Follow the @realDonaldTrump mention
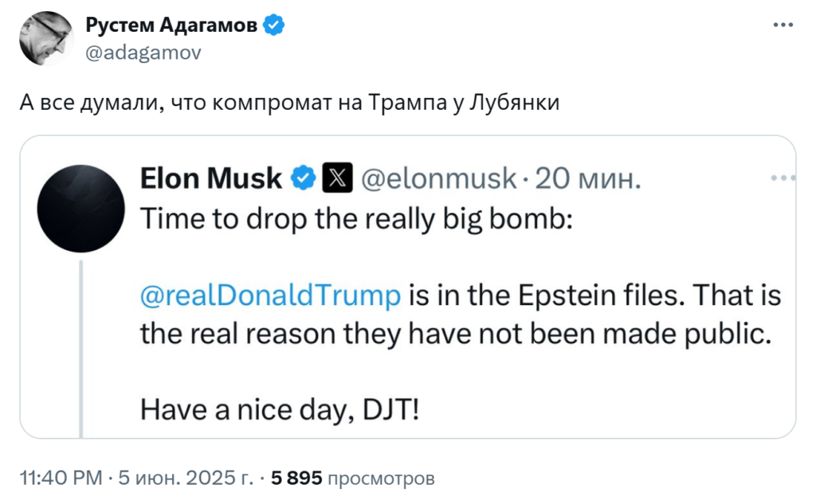The height and width of the screenshot is (504, 816). (x=271, y=295)
